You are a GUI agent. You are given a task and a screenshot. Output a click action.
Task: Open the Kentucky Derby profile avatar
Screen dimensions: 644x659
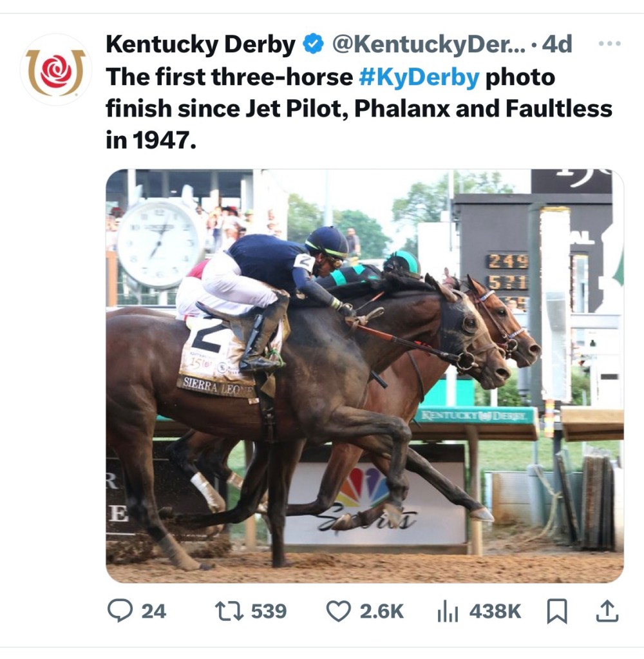click(x=55, y=70)
